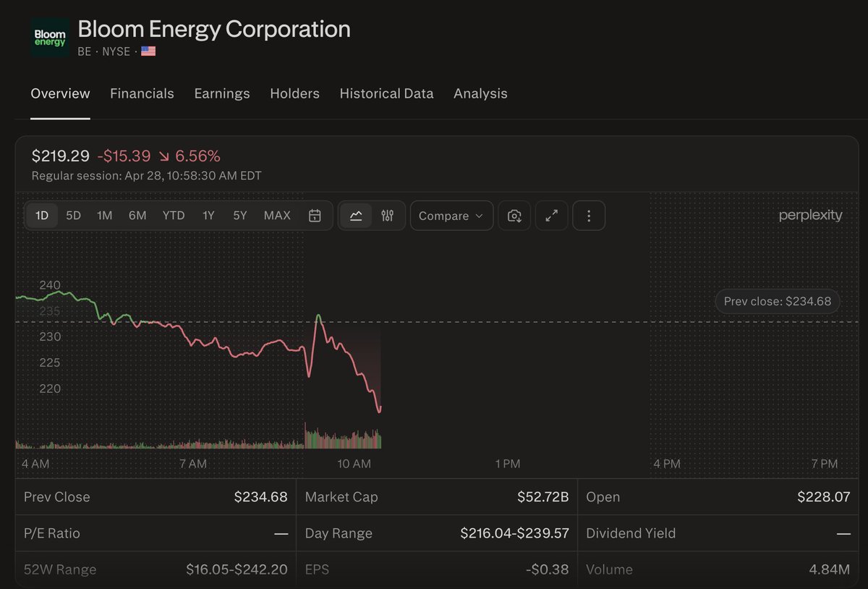Open the calendar date range picker

(x=315, y=216)
